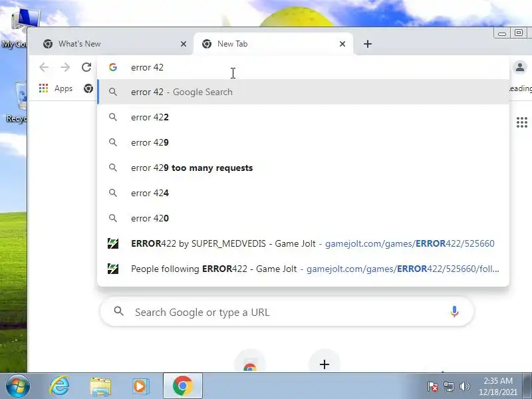This screenshot has height=399, width=532.
Task: Select the "error 424" suggestion
Action: [x=303, y=193]
